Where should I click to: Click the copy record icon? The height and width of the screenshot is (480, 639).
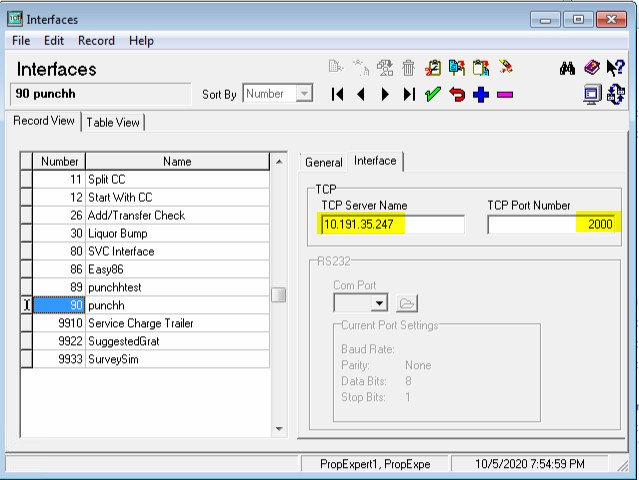[x=457, y=68]
